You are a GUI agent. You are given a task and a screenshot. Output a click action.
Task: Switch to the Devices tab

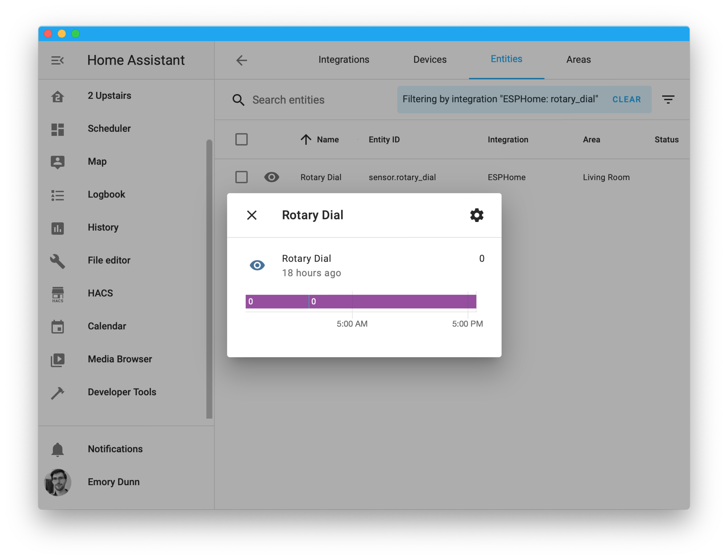pyautogui.click(x=430, y=60)
